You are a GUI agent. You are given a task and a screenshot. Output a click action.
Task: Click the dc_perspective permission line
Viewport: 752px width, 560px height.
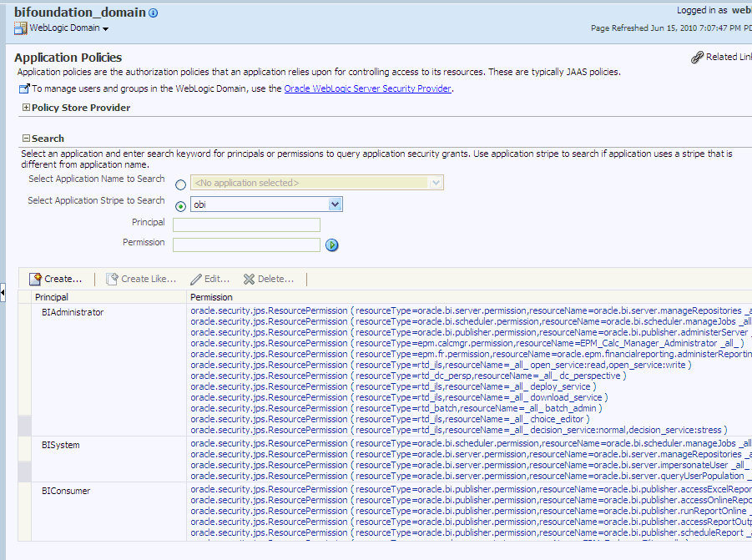(x=408, y=376)
